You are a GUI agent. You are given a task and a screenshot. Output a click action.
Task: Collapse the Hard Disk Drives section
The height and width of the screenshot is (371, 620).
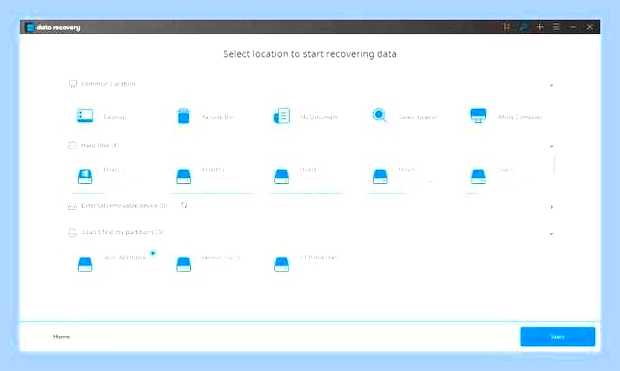click(551, 146)
